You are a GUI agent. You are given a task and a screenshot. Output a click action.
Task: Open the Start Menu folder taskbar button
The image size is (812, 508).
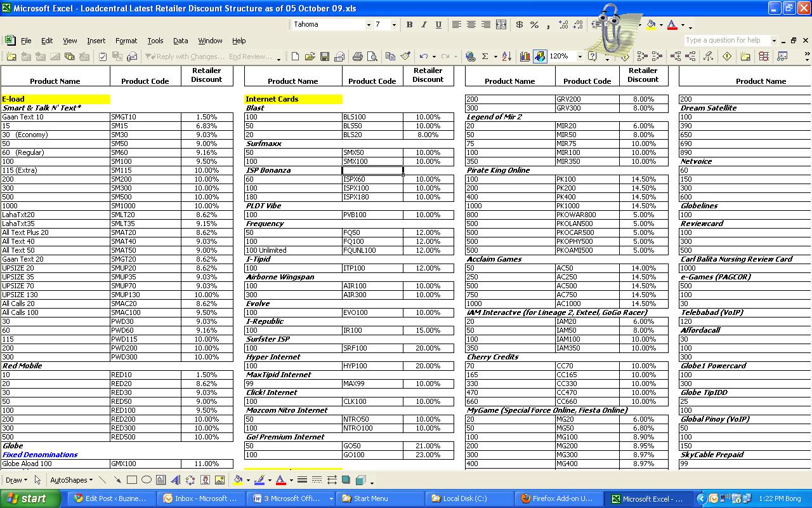point(379,498)
